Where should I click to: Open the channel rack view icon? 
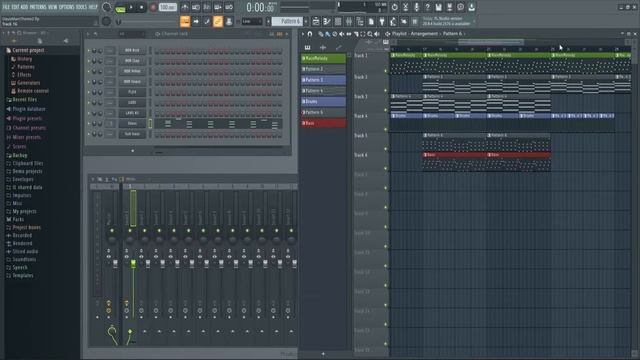[338, 21]
